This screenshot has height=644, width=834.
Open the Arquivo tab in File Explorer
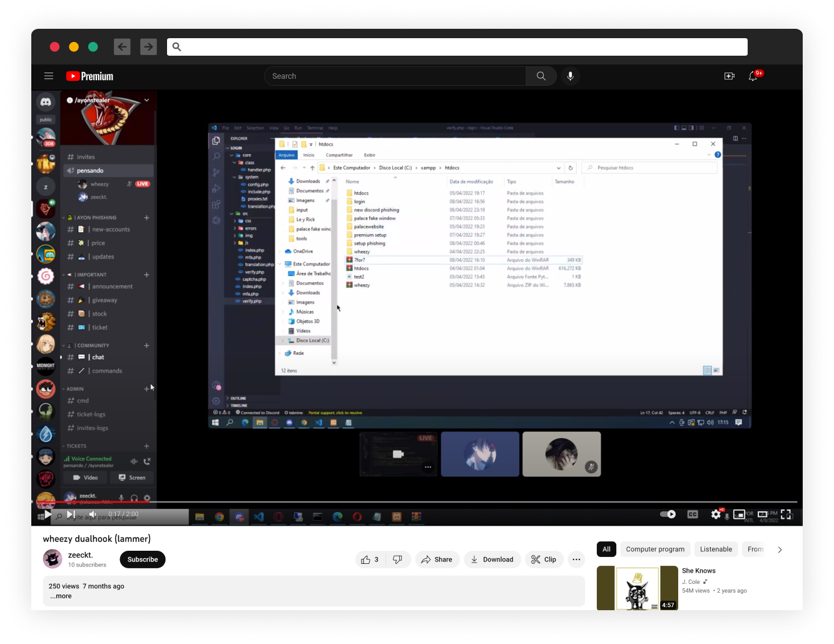point(287,155)
